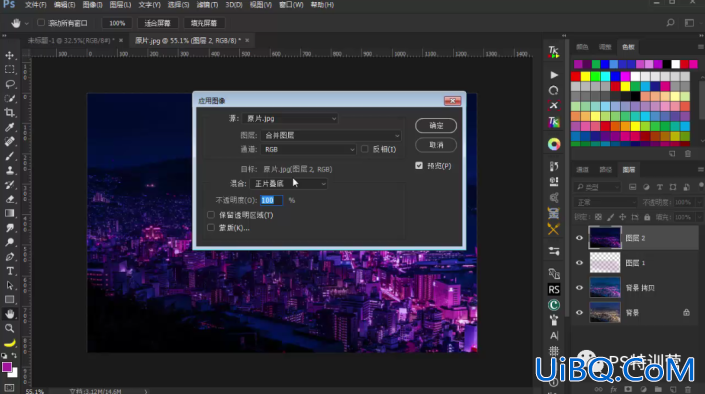705x394 pixels.
Task: Select the Rectangular Marquee tool
Action: pyautogui.click(x=9, y=70)
